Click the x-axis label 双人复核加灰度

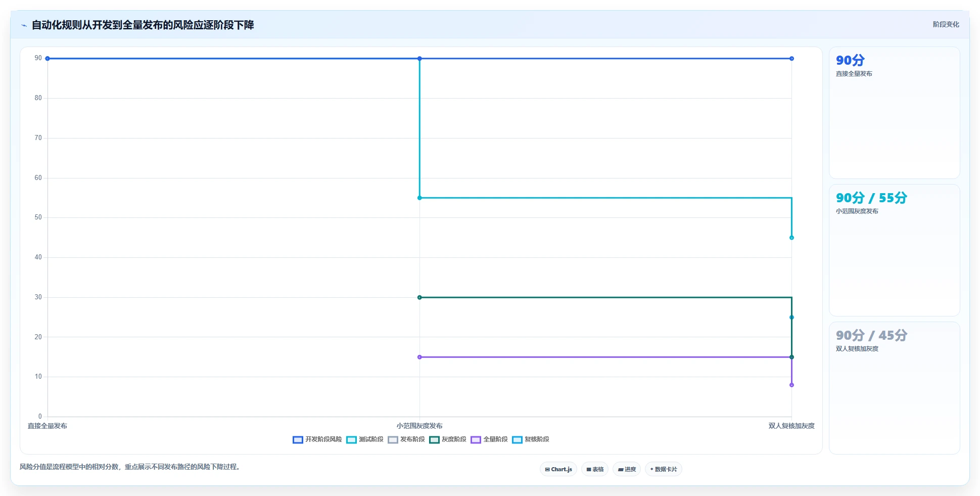[x=791, y=426]
